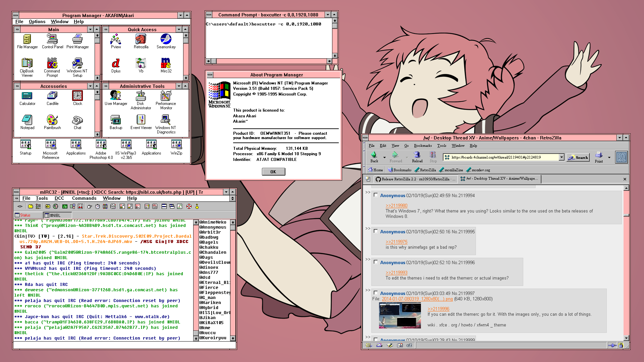Viewport: 644px width, 362px height.
Task: Click the Reload button in RetroZilla
Action: coord(417,156)
